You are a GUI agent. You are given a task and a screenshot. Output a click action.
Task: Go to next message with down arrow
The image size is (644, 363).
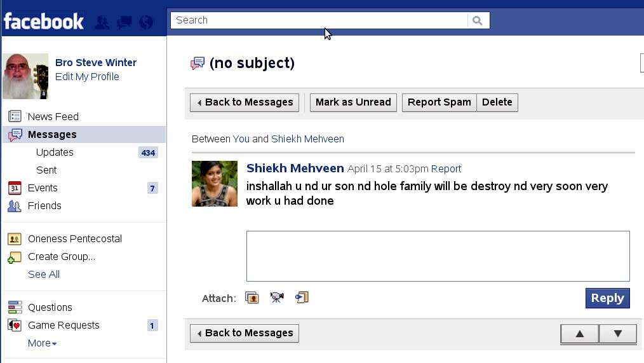(618, 333)
